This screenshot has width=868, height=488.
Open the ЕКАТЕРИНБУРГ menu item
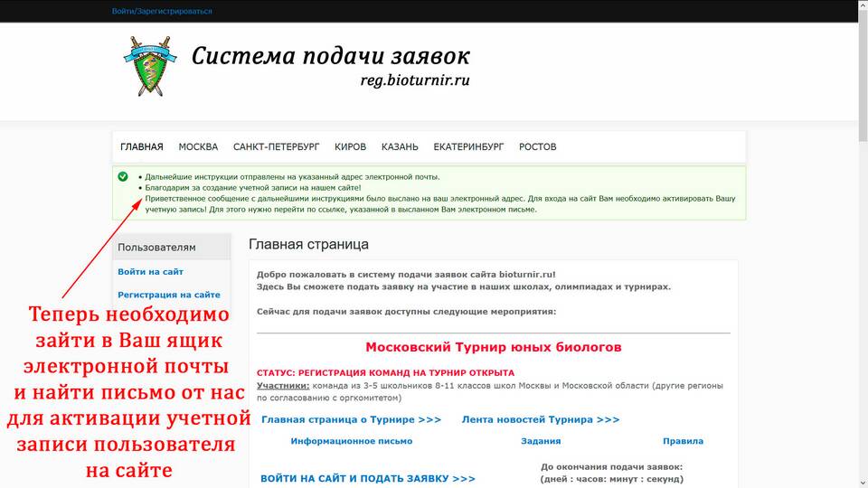coord(468,146)
